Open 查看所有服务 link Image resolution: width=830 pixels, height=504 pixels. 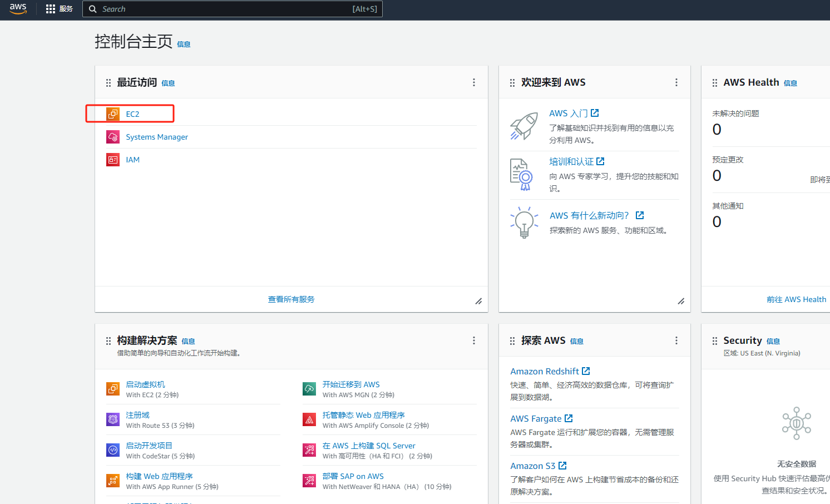point(292,299)
